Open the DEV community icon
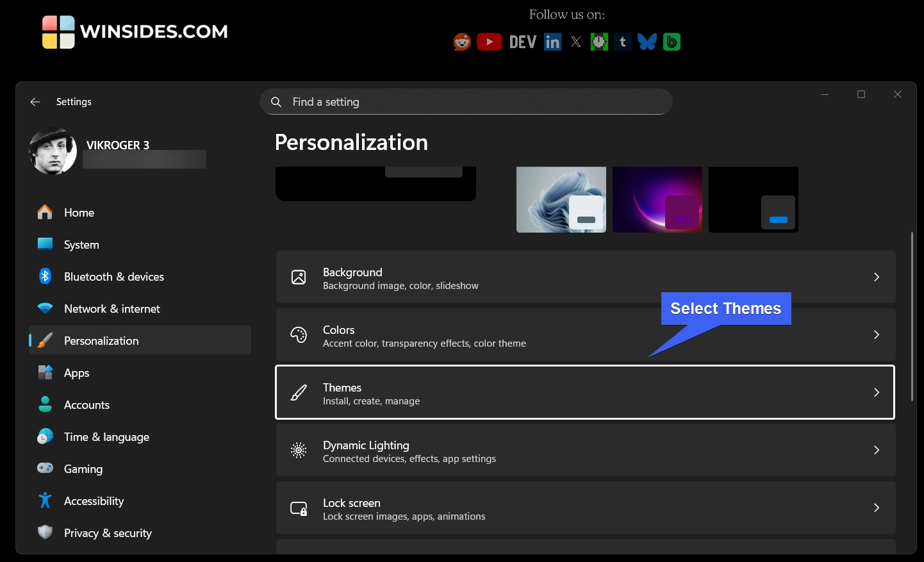This screenshot has width=924, height=562. [522, 41]
